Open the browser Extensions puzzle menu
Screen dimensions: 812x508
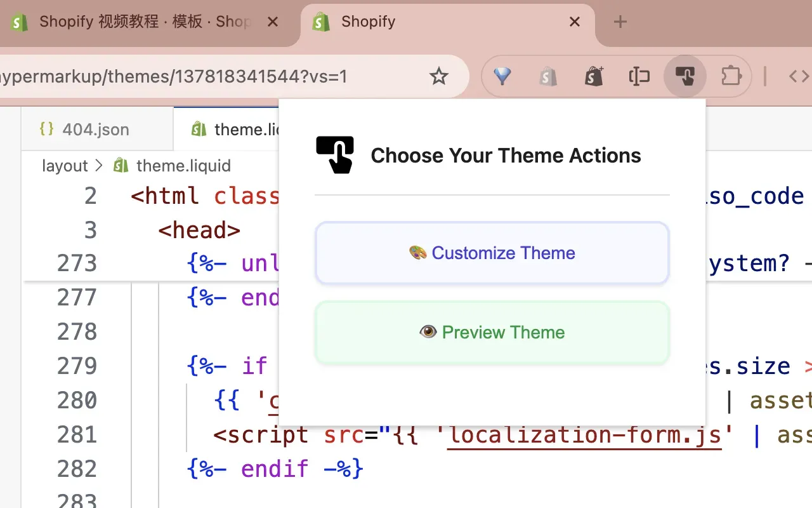pos(731,77)
